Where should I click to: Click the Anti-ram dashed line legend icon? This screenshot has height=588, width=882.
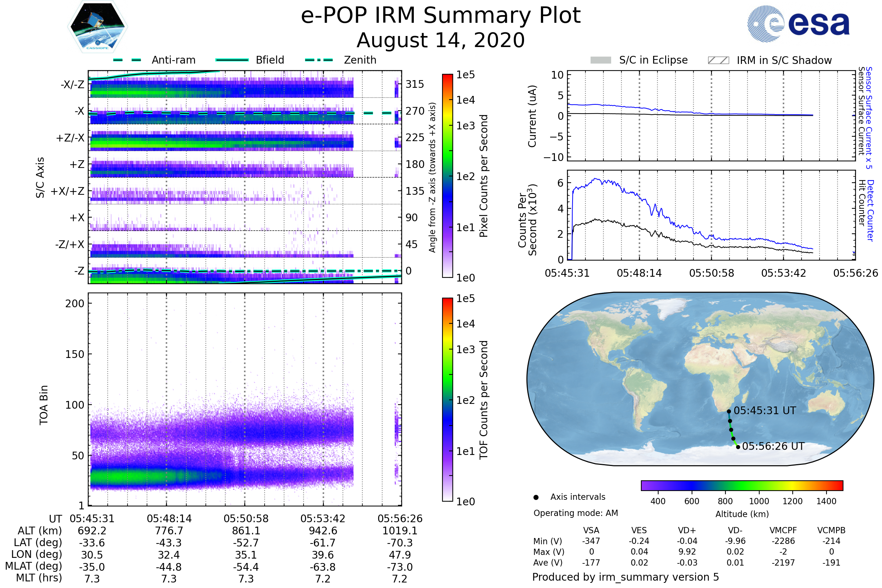tap(127, 60)
